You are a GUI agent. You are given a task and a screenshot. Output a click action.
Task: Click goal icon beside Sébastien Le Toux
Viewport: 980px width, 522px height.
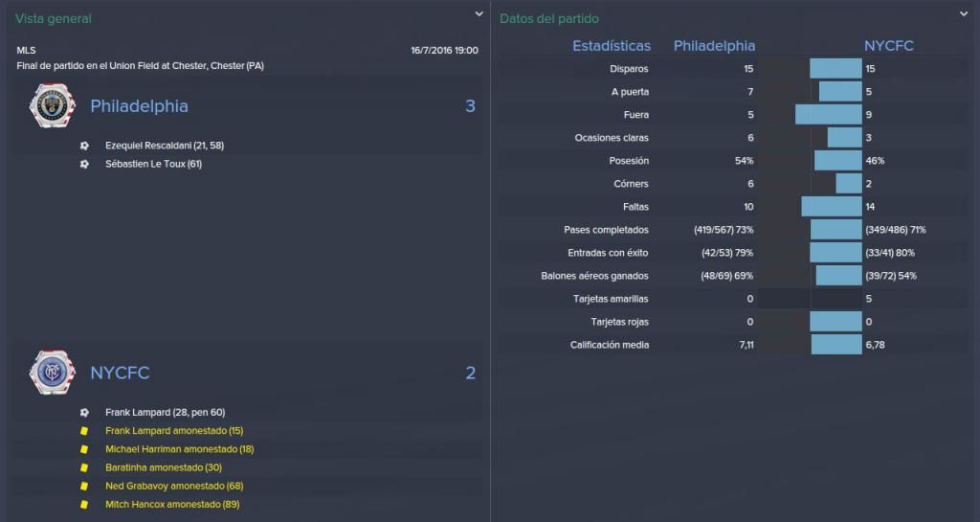pos(84,164)
